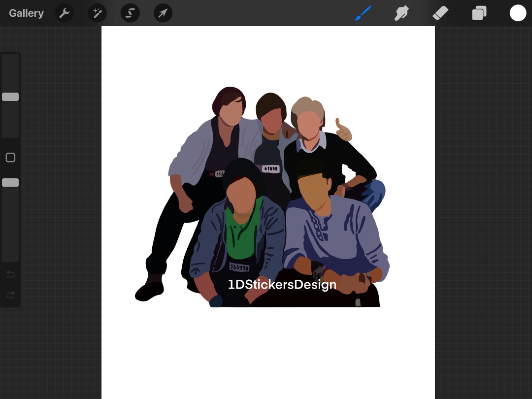Click the 1DStickersDesign text on canvas
Viewport: 532px width, 399px height.
[282, 285]
